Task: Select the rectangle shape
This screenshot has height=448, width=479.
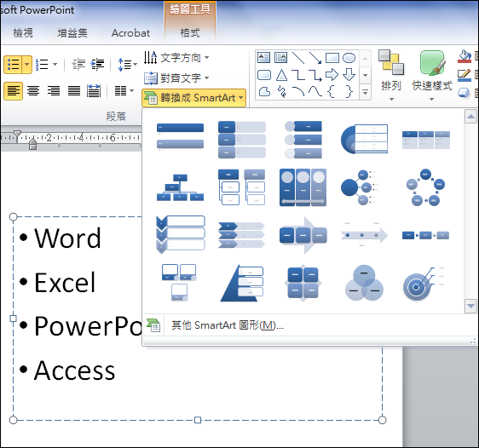Action: coord(332,58)
